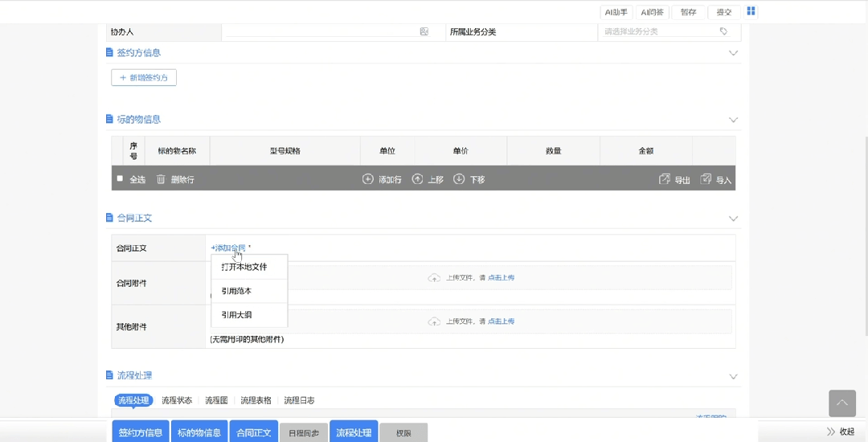Open the AI助手 assistant
Screen dimensions: 868x442
click(616, 12)
